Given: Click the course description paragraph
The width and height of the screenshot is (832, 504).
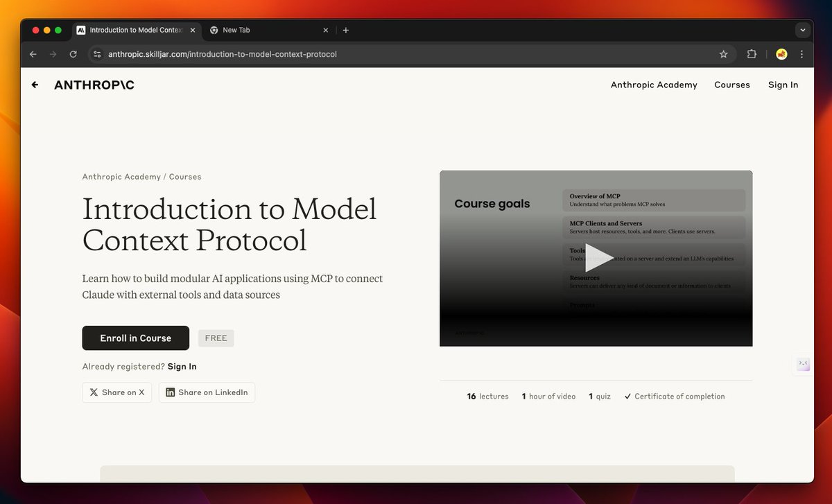Looking at the screenshot, I should click(x=232, y=286).
